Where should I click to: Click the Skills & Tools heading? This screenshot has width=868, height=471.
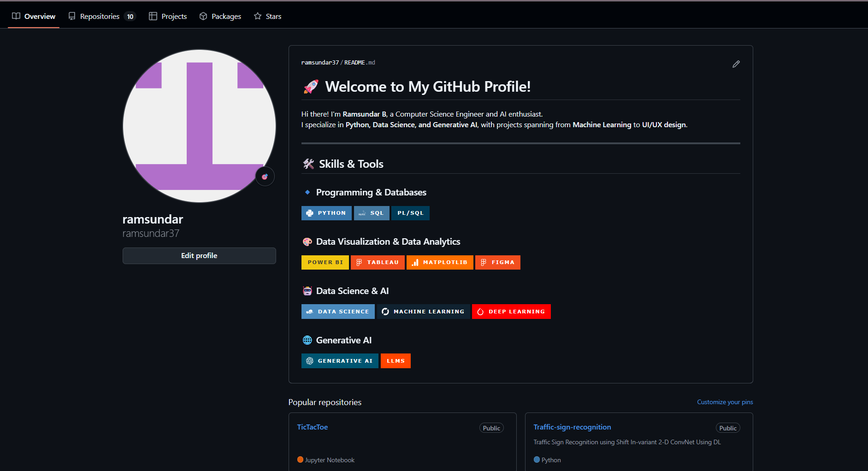click(351, 164)
